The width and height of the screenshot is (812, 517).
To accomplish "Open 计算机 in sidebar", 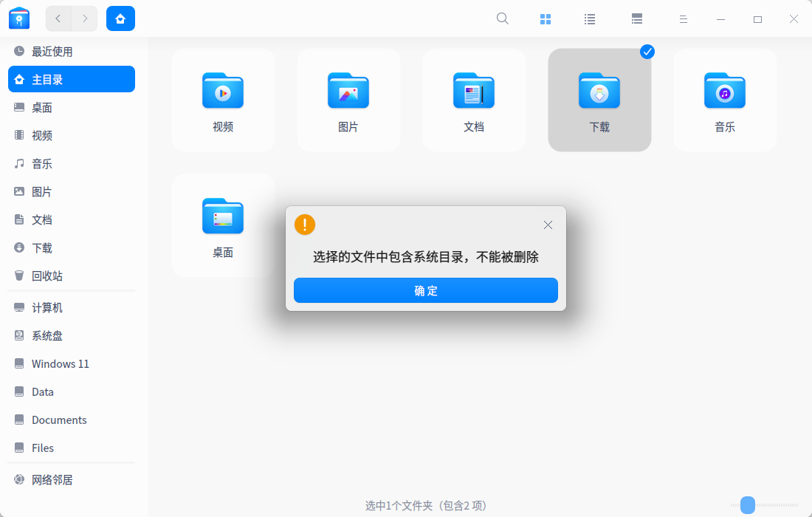I will click(72, 308).
